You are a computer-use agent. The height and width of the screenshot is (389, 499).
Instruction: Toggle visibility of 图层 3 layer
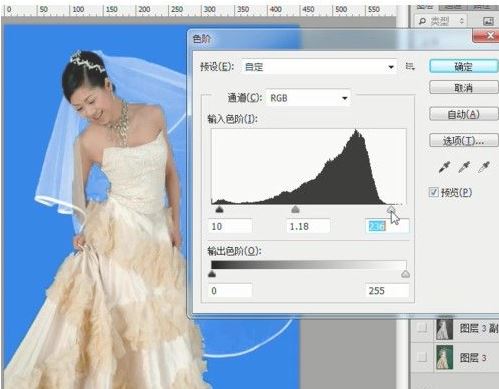pos(422,358)
